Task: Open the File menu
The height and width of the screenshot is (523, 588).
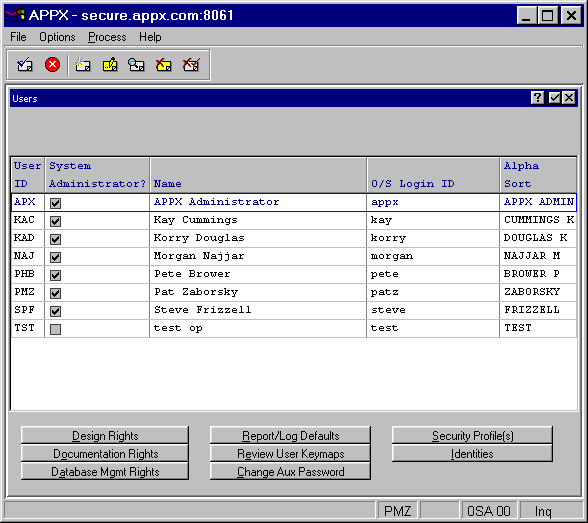Action: pos(18,37)
